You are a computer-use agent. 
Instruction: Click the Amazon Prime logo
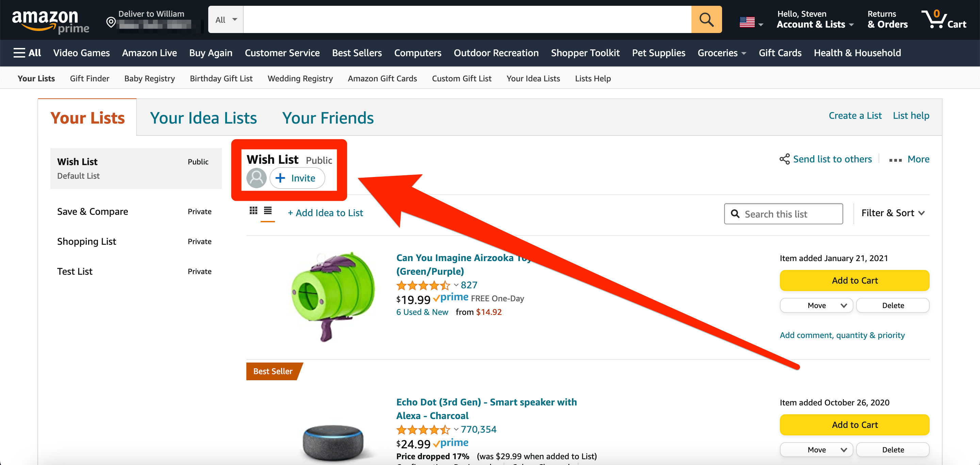[x=50, y=21]
